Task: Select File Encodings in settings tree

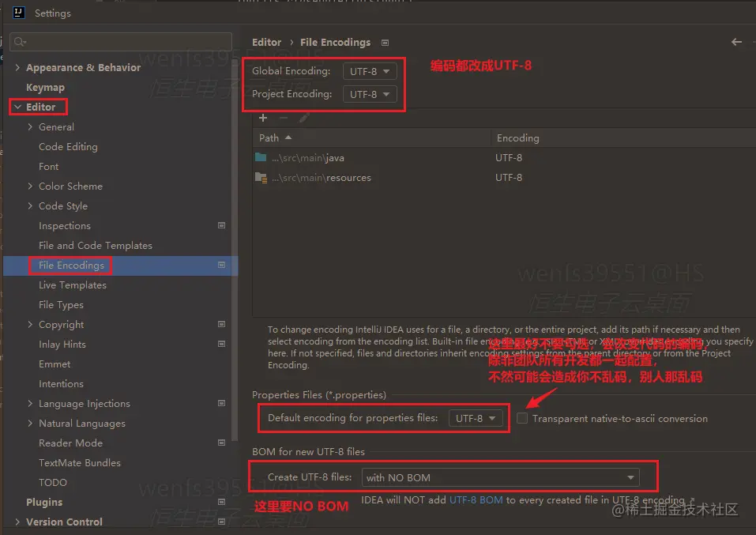Action: (71, 266)
